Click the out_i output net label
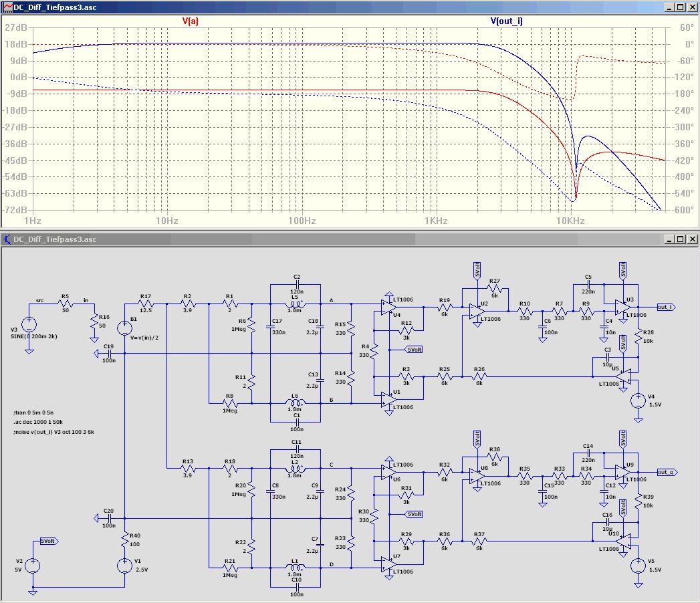This screenshot has height=603, width=700. click(665, 307)
